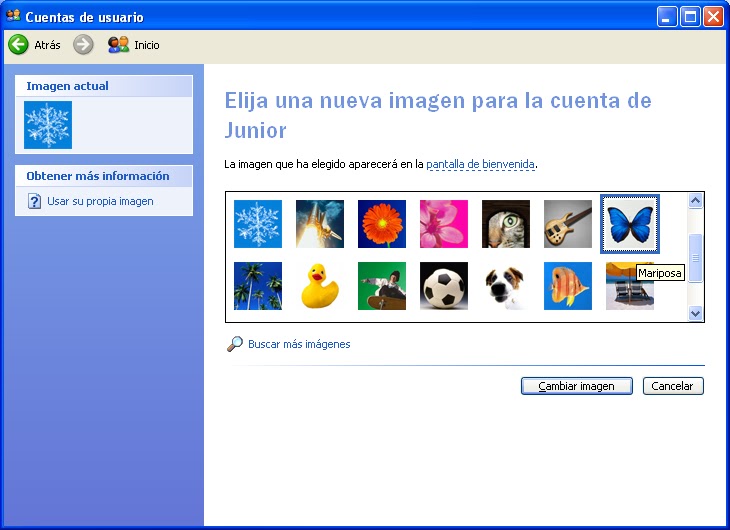Image resolution: width=730 pixels, height=530 pixels.
Task: Click the Imagen actual panel header
Action: 104,86
